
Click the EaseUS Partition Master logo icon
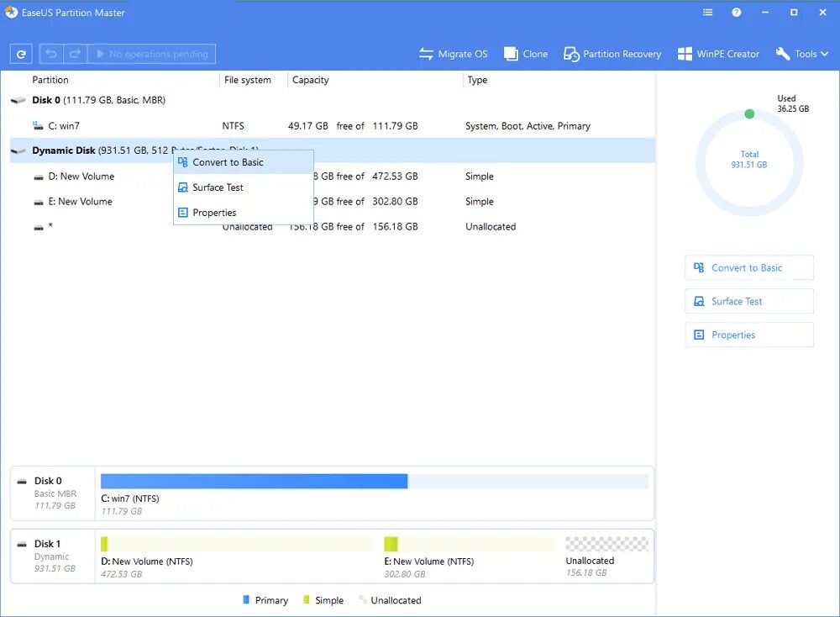coord(11,12)
